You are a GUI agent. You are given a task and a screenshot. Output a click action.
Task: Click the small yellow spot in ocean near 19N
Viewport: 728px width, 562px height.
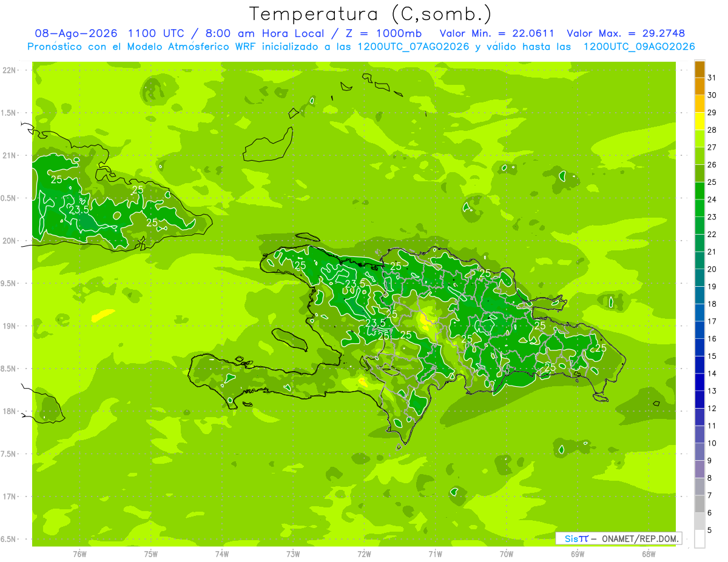(103, 315)
